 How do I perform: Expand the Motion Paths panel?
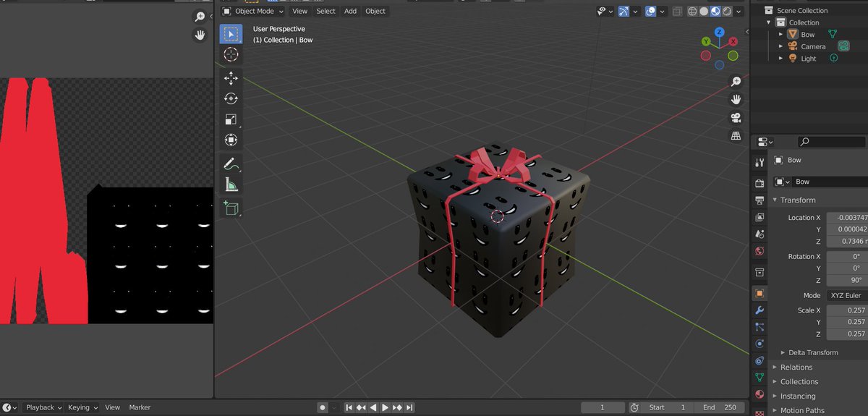(775, 410)
